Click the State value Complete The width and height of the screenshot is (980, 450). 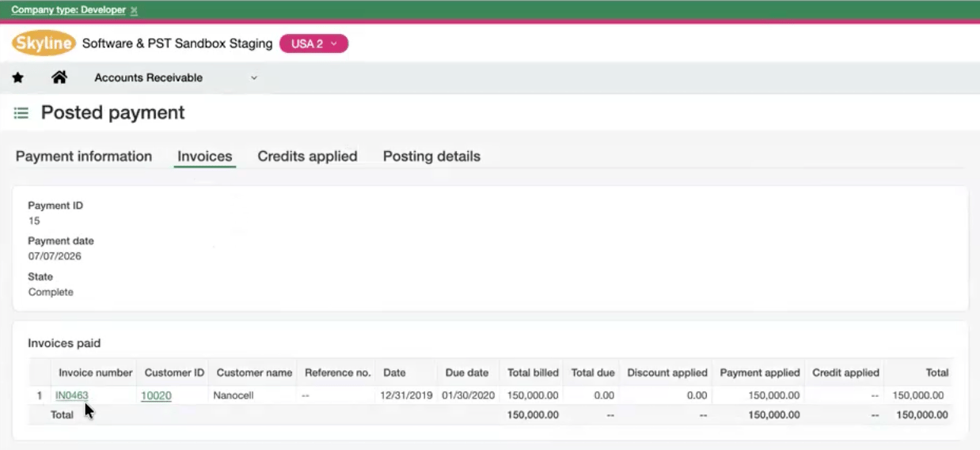point(51,292)
